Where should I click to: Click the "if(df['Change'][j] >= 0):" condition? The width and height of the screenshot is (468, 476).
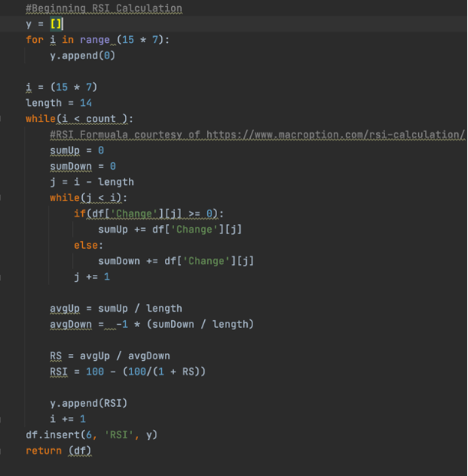point(149,213)
